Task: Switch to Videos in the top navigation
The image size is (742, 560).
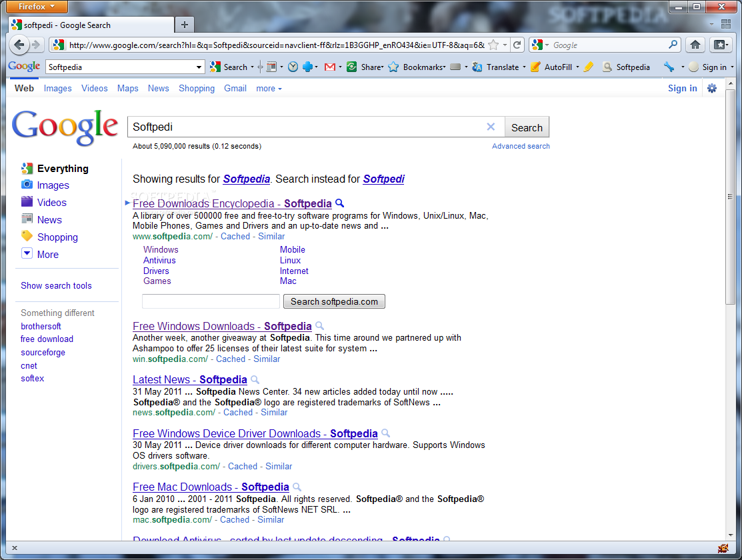Action: point(94,89)
